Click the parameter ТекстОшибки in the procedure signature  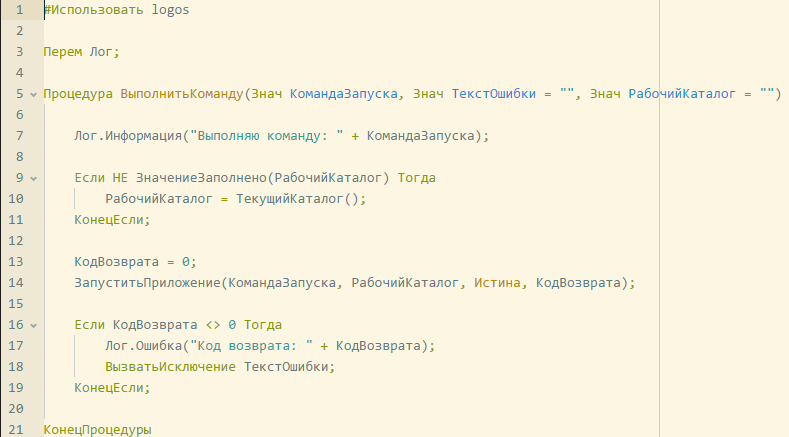(494, 94)
